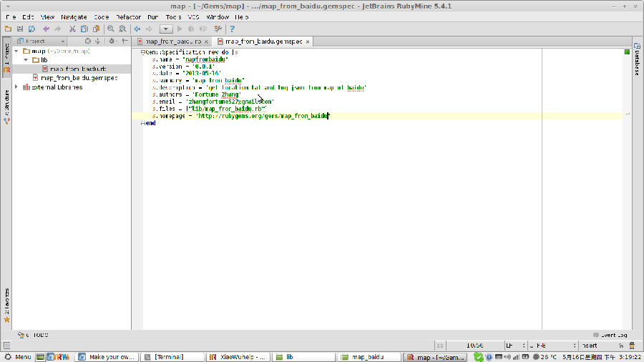Open the File menu
Screen dimensions: 644x362
point(11,17)
